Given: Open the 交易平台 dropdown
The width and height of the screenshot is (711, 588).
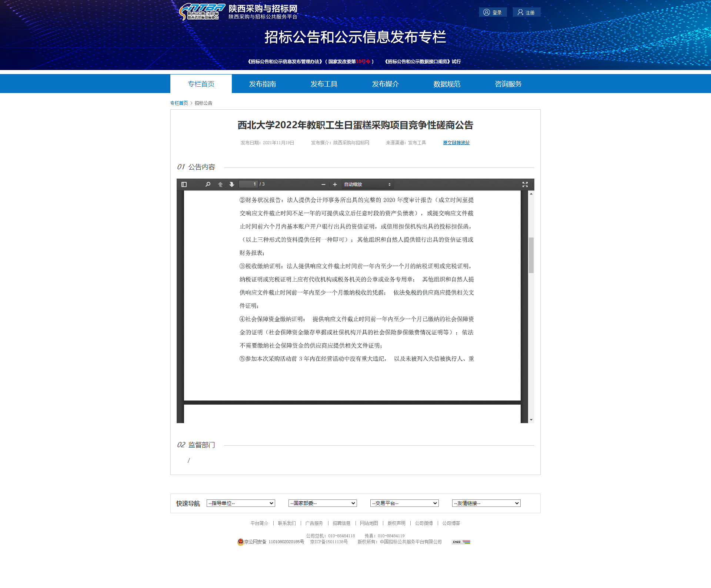Looking at the screenshot, I should 404,503.
